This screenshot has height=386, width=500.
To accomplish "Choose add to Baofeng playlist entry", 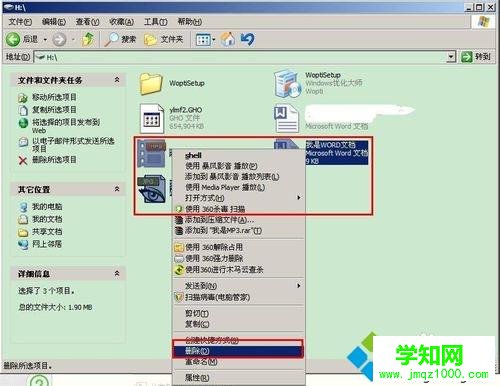I will (238, 177).
